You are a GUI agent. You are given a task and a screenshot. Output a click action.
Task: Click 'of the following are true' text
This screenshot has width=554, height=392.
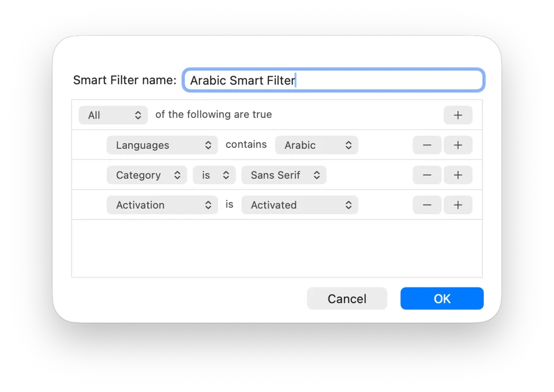coord(214,114)
